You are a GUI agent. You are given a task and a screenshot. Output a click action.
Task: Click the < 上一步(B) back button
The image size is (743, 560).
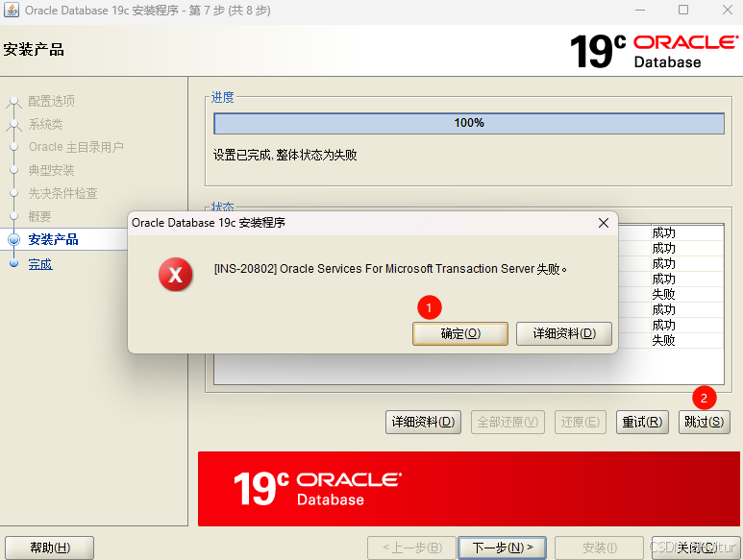point(411,548)
